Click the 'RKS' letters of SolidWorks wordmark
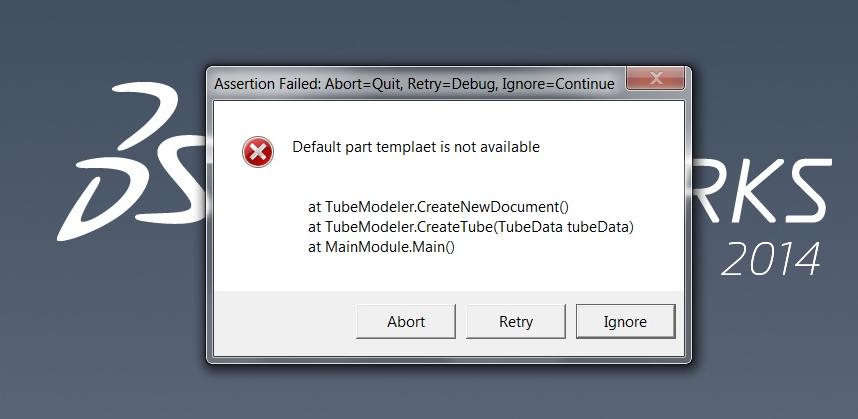858x419 pixels. coord(762,195)
